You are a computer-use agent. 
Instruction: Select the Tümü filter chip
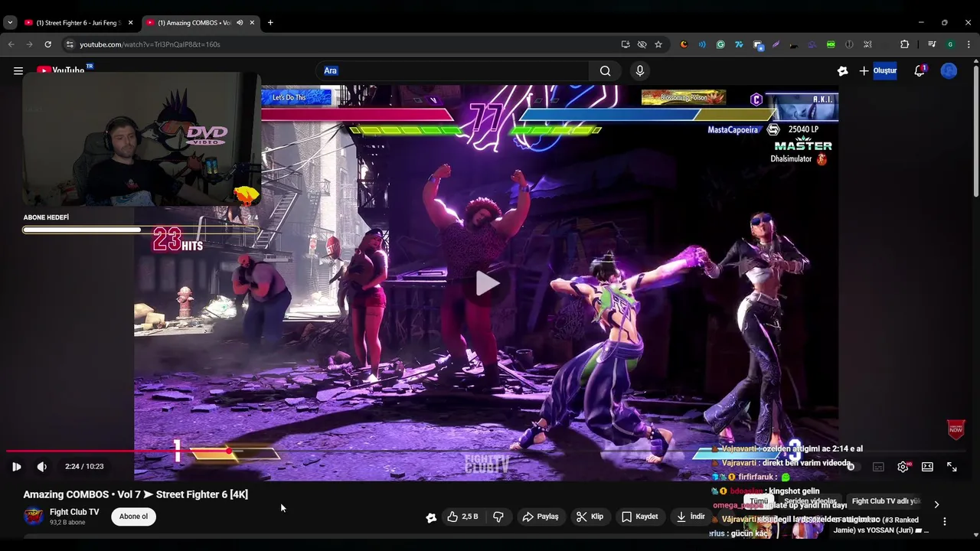(759, 501)
